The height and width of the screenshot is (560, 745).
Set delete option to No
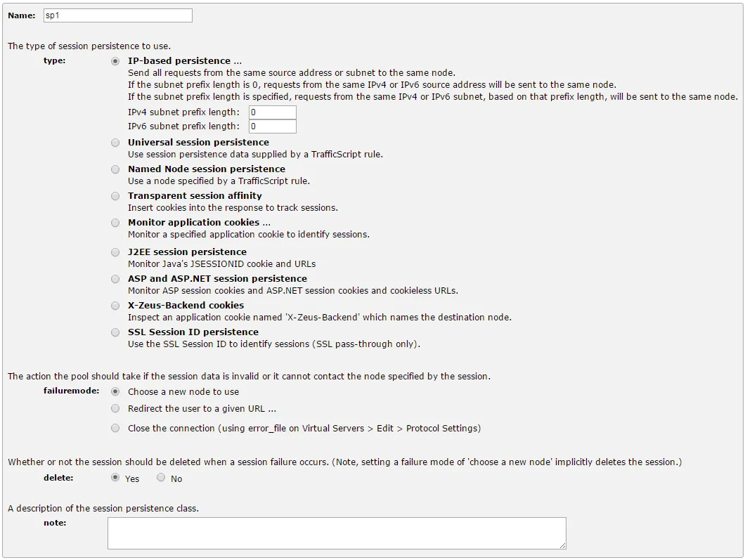point(161,477)
